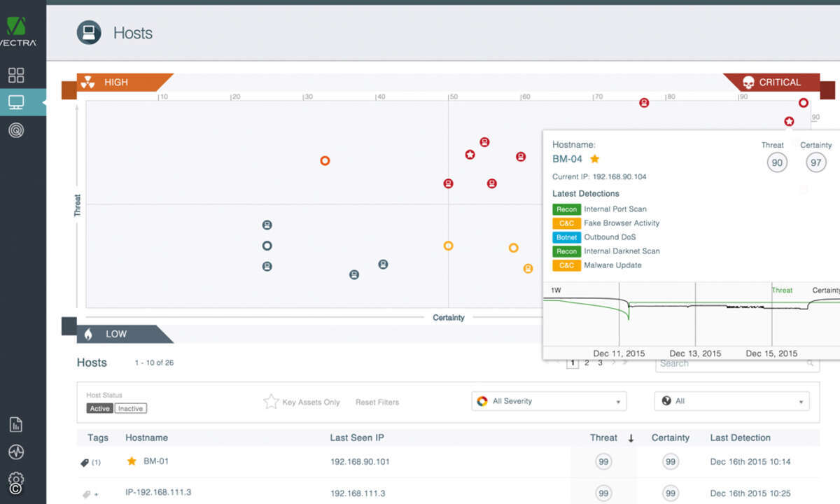Open the Detections radar icon in sidebar
840x504 pixels.
click(x=16, y=129)
